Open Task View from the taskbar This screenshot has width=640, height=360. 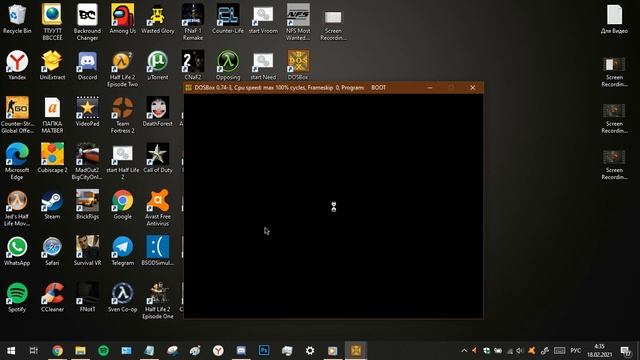tap(34, 350)
